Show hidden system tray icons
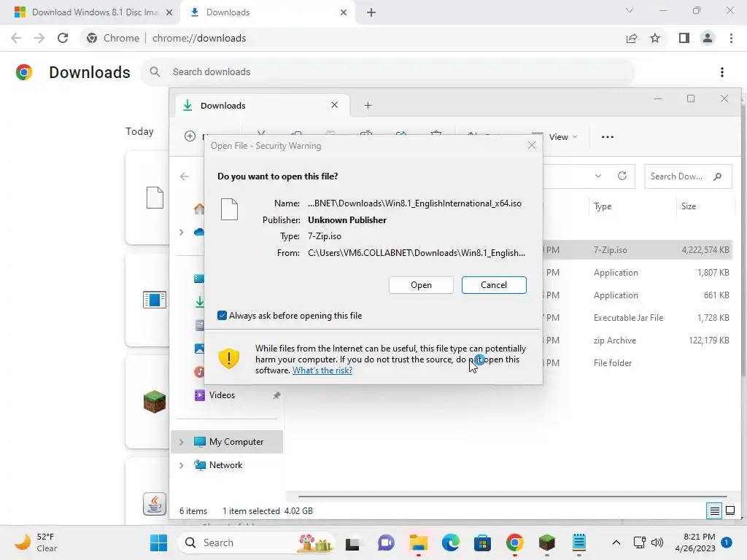Screen dimensions: 747x560 coord(616,542)
